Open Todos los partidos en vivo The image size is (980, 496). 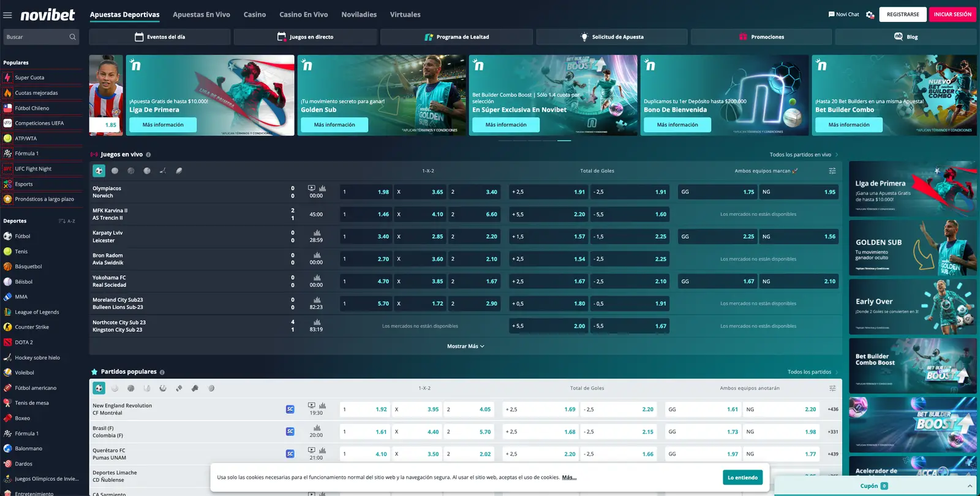[x=804, y=155]
